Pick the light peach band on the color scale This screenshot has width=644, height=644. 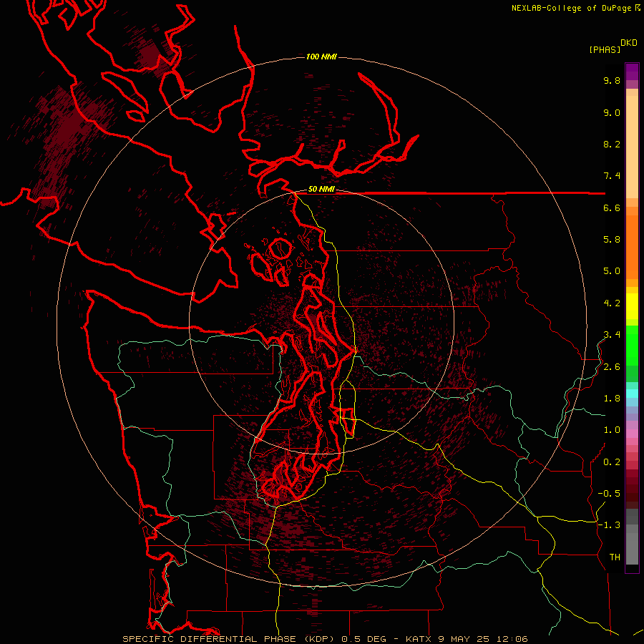(632, 147)
